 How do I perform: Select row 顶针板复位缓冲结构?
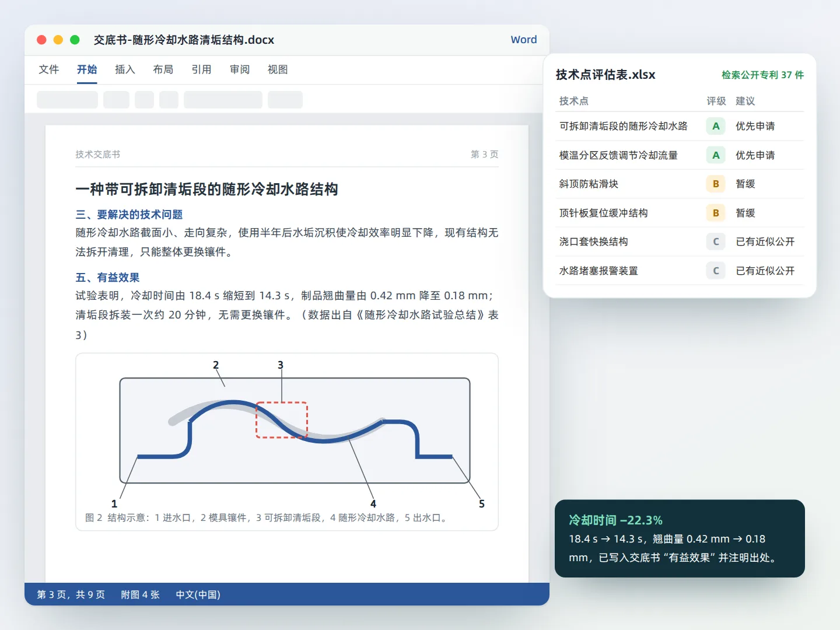coord(680,213)
